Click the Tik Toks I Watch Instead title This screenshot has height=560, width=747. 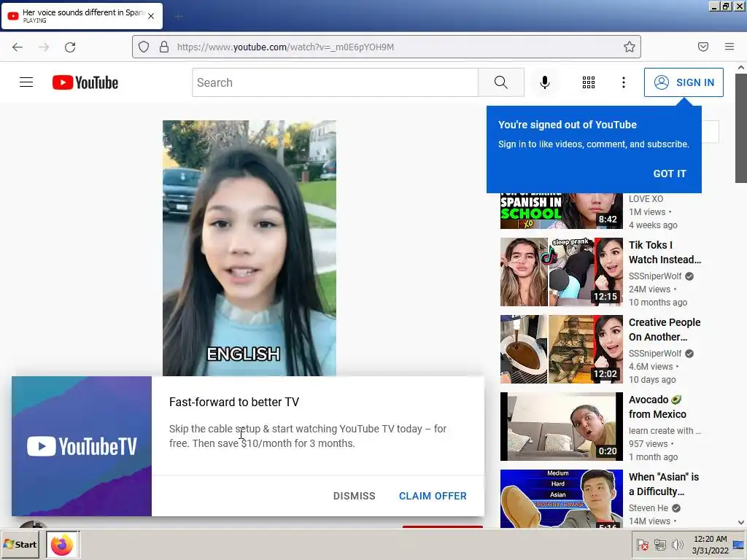tap(665, 252)
